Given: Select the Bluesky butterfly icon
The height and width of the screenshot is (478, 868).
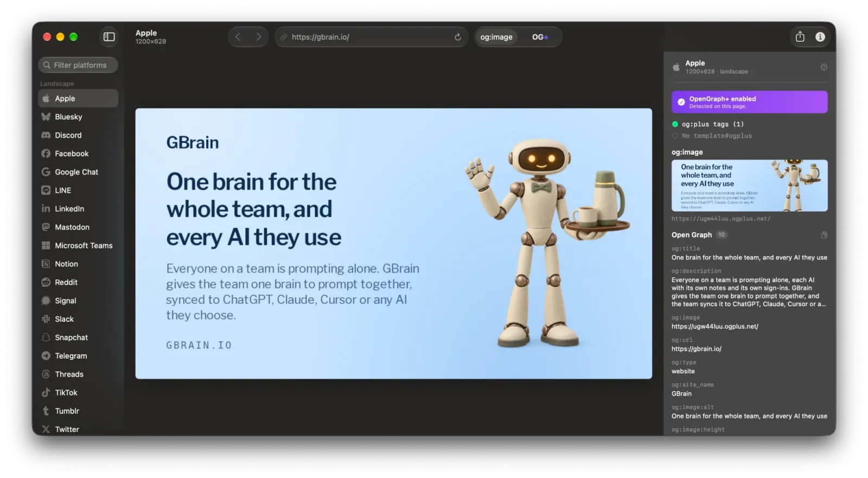Looking at the screenshot, I should (46, 117).
